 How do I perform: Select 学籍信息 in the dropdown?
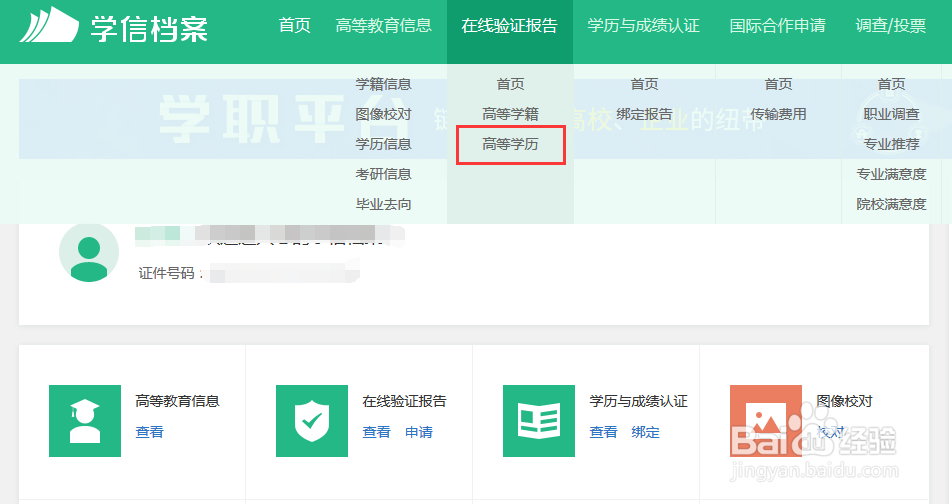pos(384,84)
